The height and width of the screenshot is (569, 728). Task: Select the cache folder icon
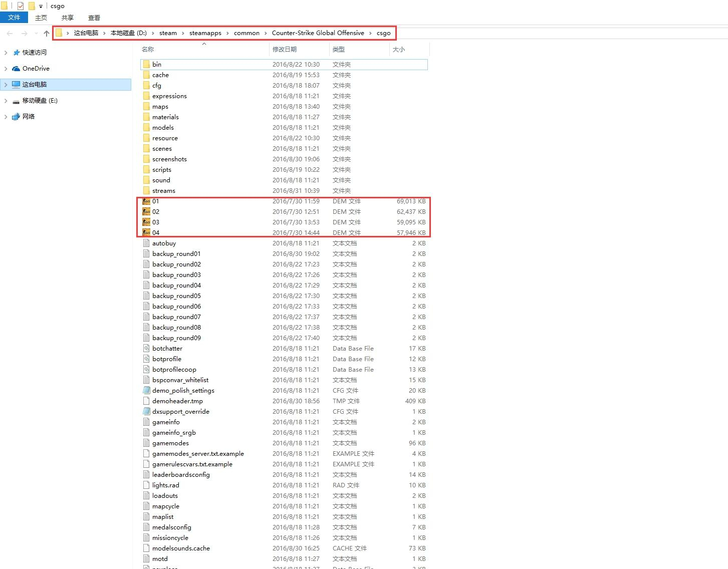[x=146, y=75]
